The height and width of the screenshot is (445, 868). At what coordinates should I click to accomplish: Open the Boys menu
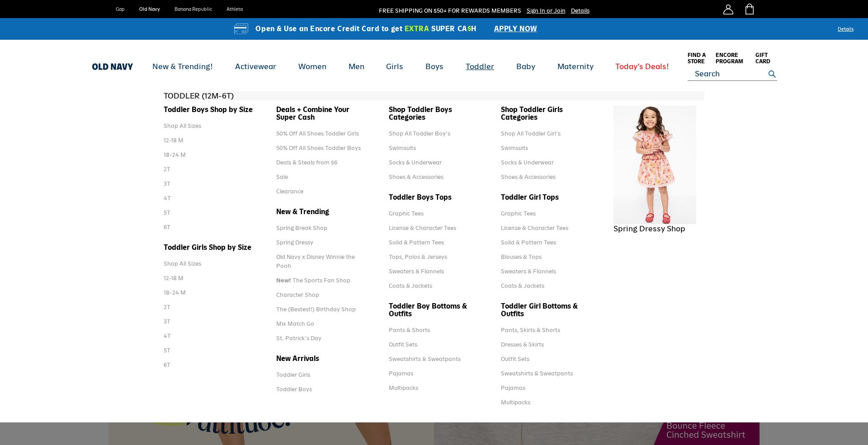[x=434, y=66]
